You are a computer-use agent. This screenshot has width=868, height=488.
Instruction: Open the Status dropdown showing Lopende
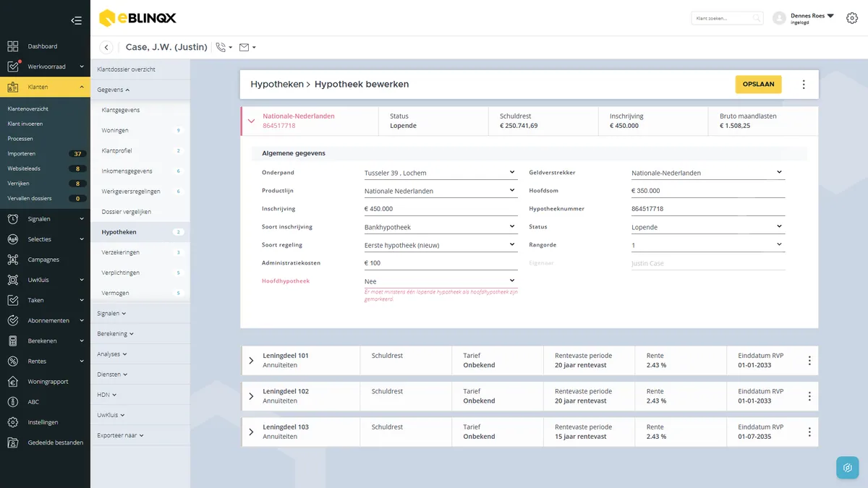click(x=707, y=227)
